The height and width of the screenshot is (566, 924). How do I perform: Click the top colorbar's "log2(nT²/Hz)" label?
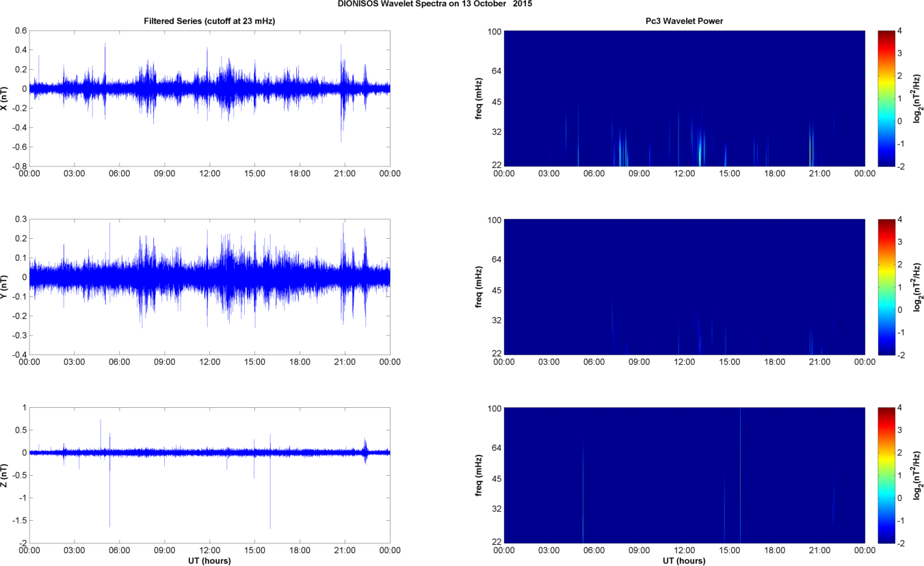919,98
